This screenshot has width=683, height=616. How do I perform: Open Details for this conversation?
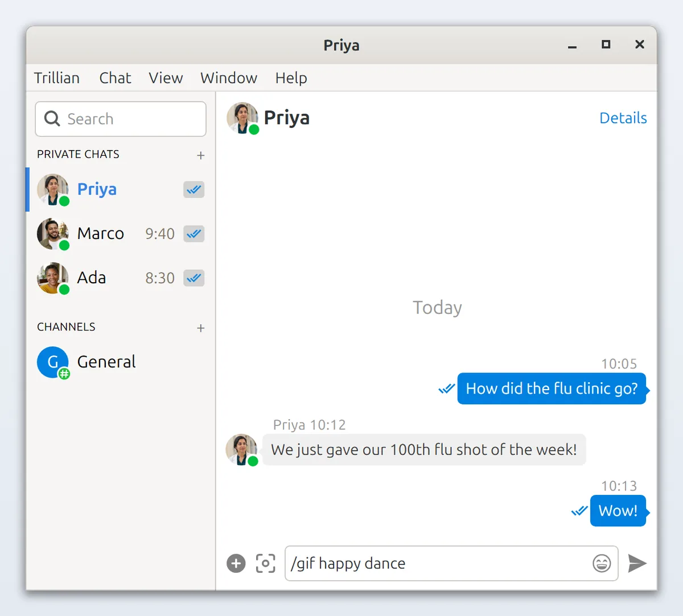(623, 118)
